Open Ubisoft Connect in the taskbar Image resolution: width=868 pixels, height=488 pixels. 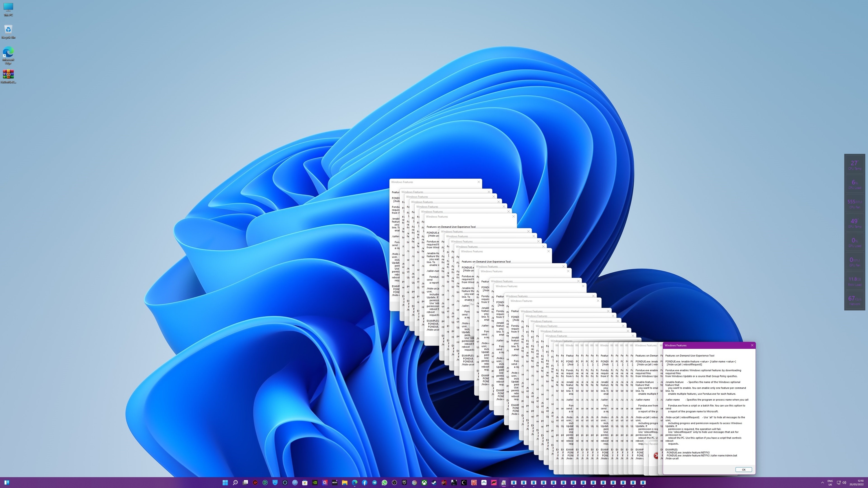click(414, 483)
